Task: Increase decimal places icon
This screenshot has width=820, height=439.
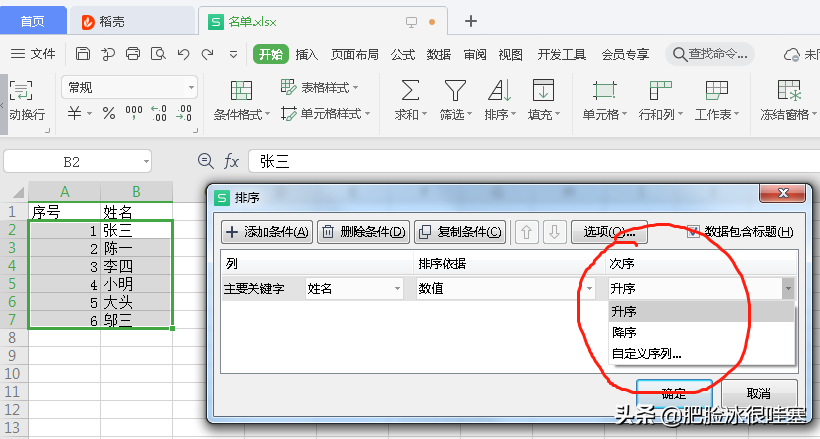Action: [x=159, y=113]
